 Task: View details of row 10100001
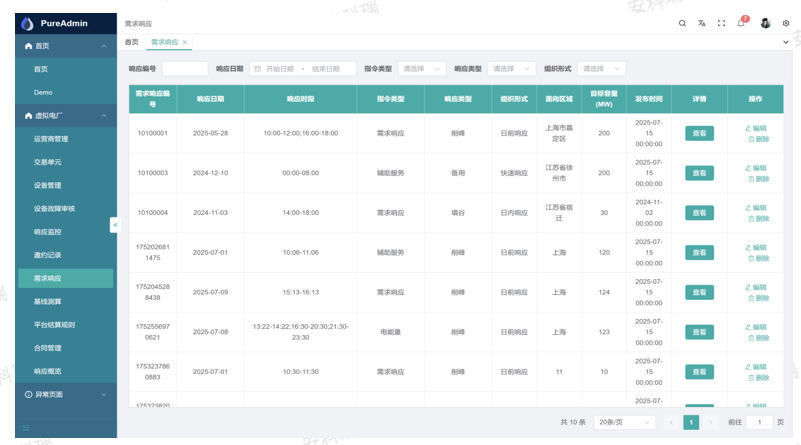click(x=699, y=133)
